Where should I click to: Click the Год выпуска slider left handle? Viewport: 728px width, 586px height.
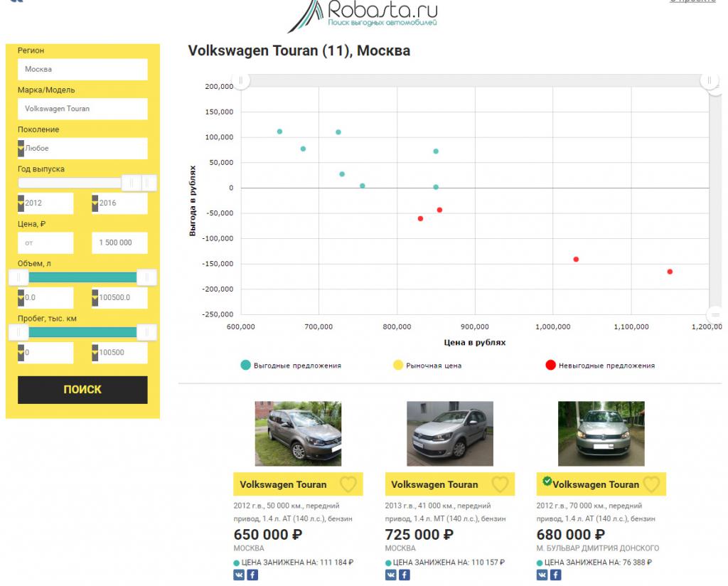point(131,183)
